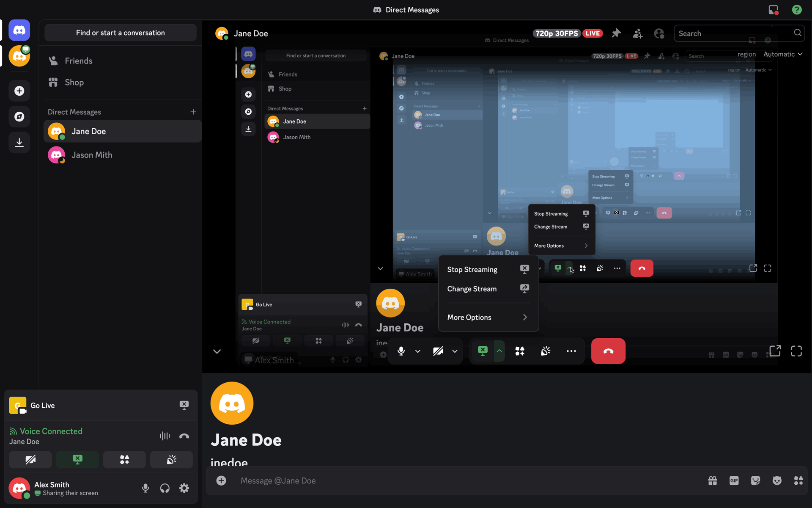Click Find or start a conversation
This screenshot has width=812, height=508.
pos(121,33)
